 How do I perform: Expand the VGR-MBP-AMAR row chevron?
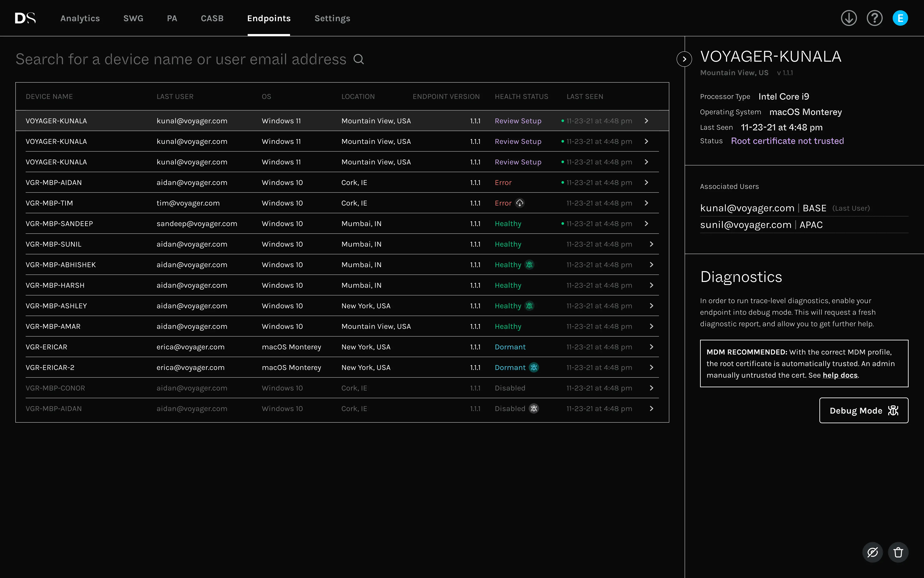coord(651,326)
